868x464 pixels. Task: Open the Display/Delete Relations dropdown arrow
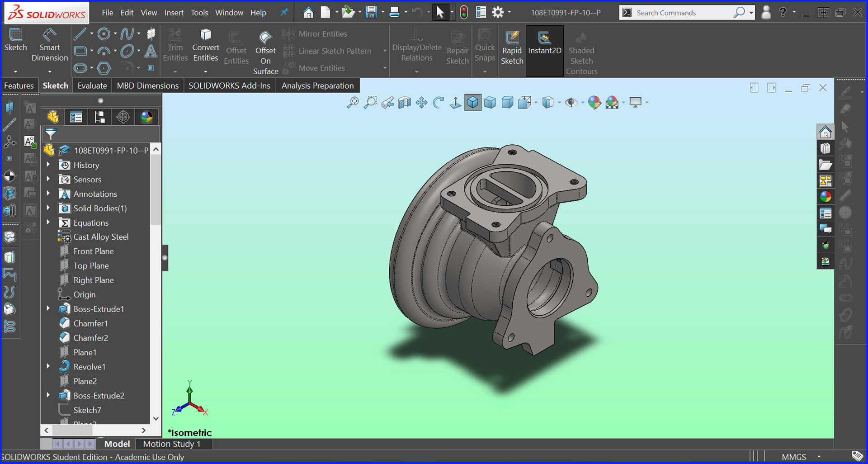click(x=416, y=71)
